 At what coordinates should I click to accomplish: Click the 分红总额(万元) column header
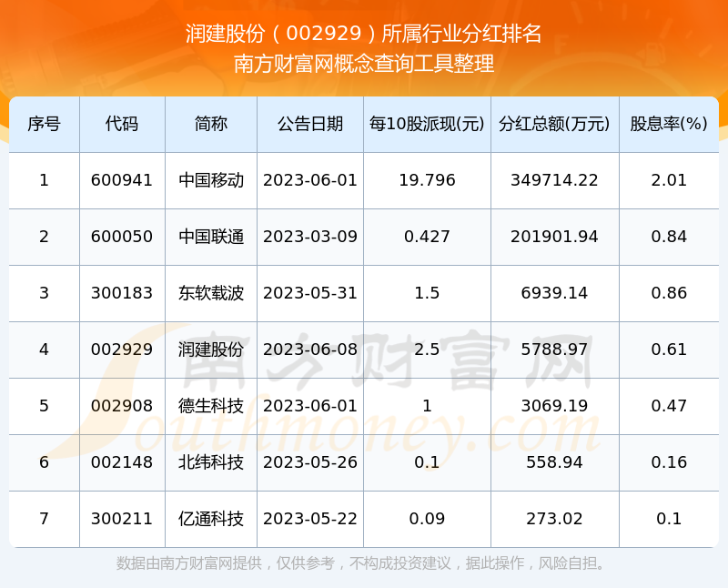(554, 124)
